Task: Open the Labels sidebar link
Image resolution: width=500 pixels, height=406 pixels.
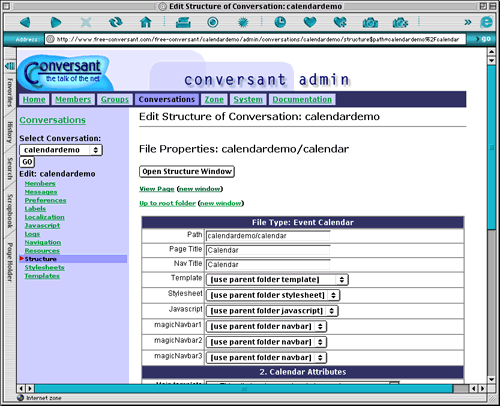Action: pyautogui.click(x=35, y=209)
